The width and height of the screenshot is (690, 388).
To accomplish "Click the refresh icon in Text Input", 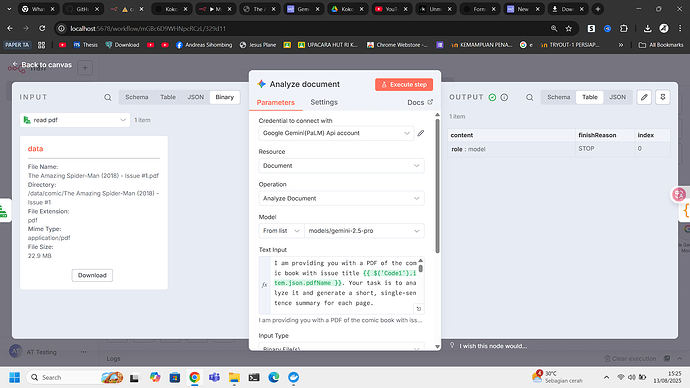I will point(418,309).
